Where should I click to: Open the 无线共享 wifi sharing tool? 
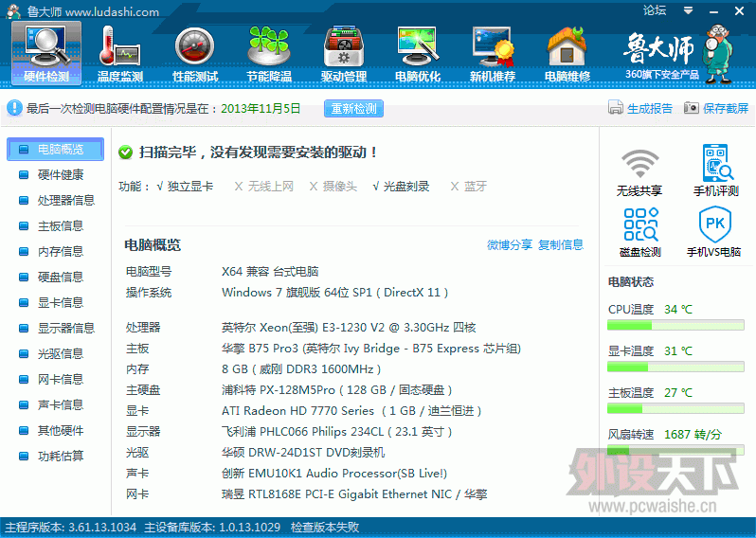[x=639, y=171]
